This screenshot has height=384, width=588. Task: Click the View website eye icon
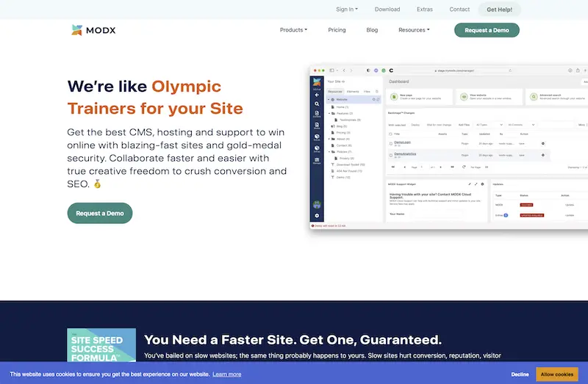pos(464,97)
